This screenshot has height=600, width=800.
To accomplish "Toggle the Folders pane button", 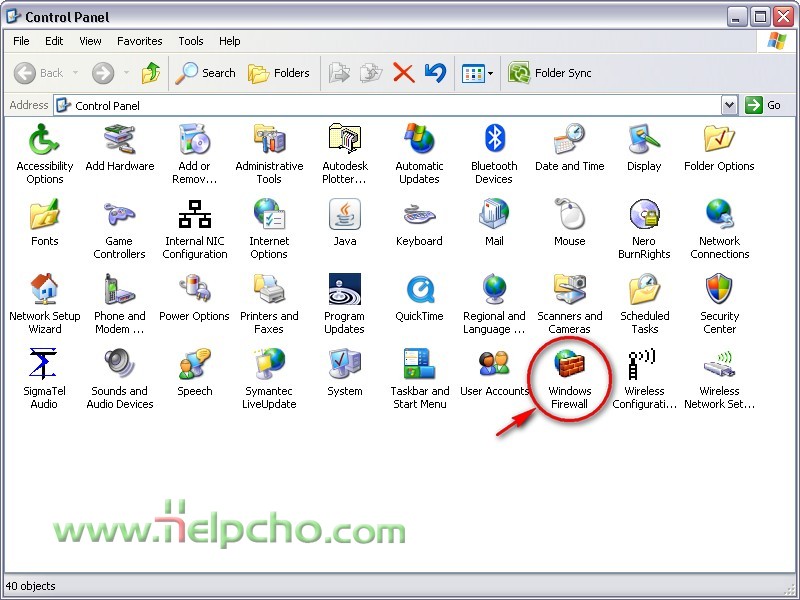I will pos(279,73).
